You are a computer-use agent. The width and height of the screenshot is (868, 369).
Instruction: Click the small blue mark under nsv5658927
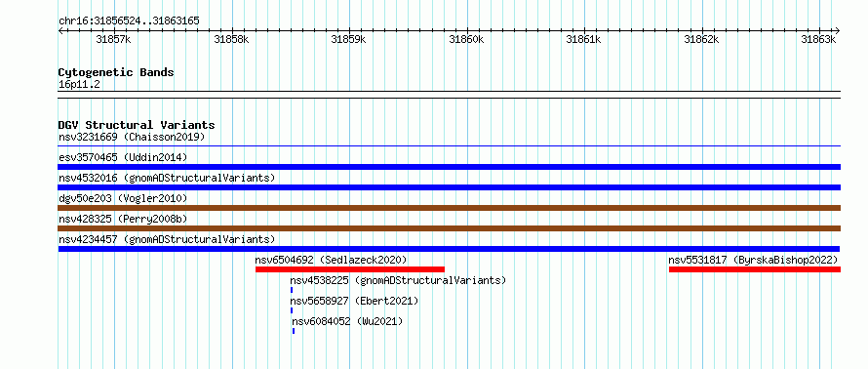point(292,310)
